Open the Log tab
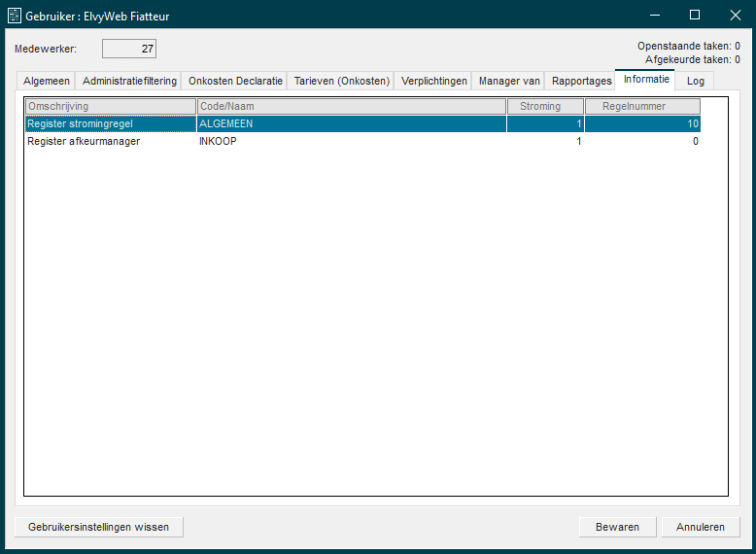The image size is (756, 554). (695, 81)
